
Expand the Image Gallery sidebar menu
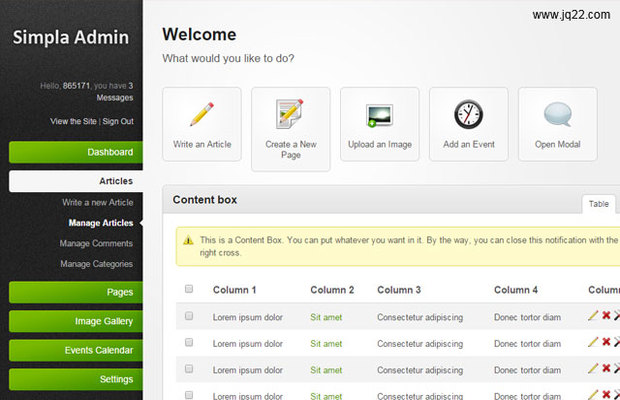[x=76, y=321]
